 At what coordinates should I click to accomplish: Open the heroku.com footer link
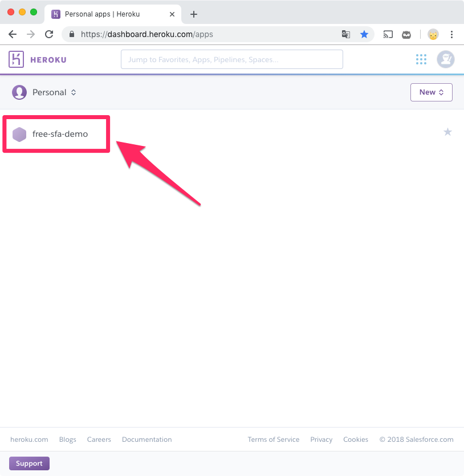point(29,440)
